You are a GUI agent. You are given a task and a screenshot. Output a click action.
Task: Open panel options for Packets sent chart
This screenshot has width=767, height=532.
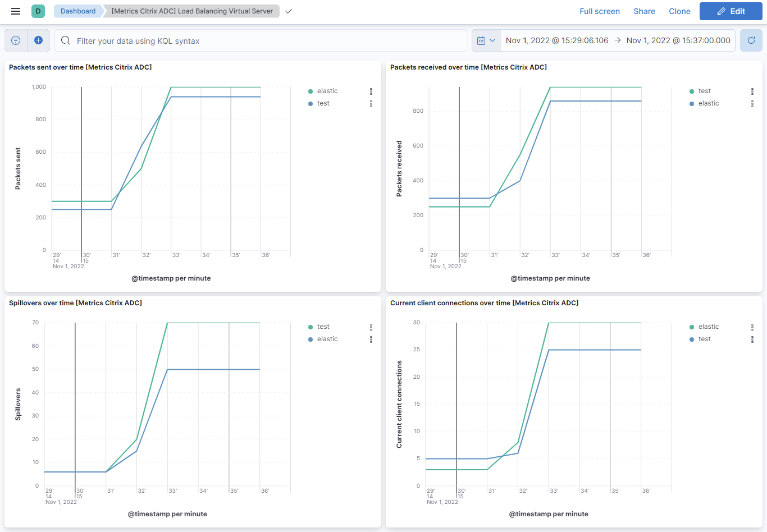click(371, 90)
